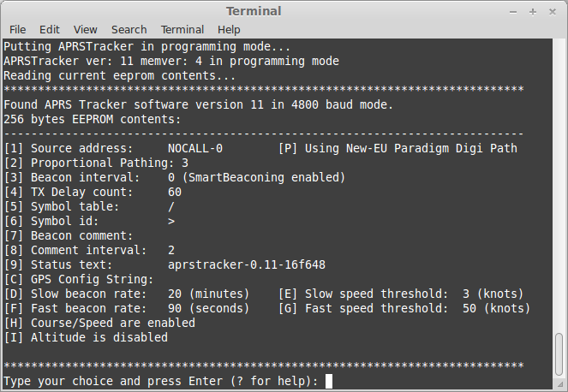Close the Terminal window
The height and width of the screenshot is (392, 568).
point(552,12)
